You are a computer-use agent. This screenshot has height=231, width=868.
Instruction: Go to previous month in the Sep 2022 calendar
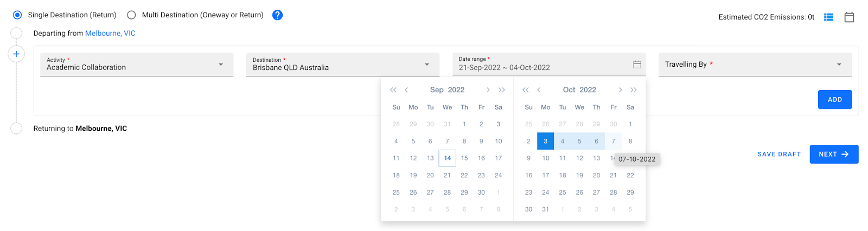coord(406,90)
